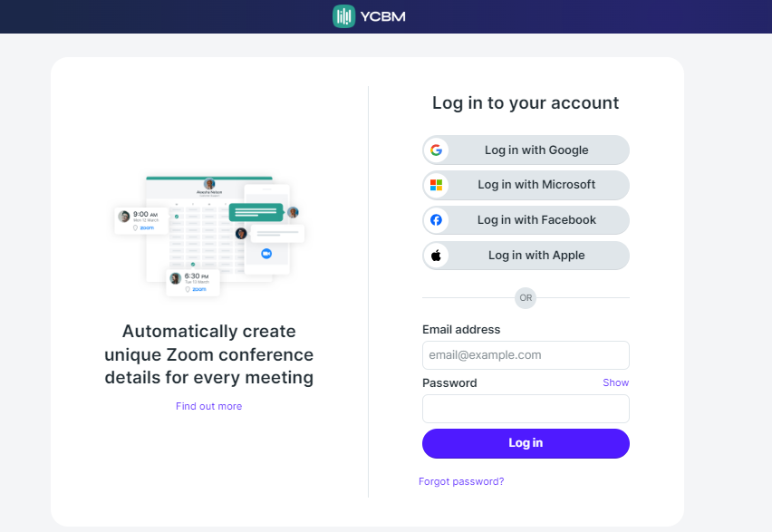Viewport: 772px width, 532px height.
Task: Choose Log in with Apple
Action: 526,256
